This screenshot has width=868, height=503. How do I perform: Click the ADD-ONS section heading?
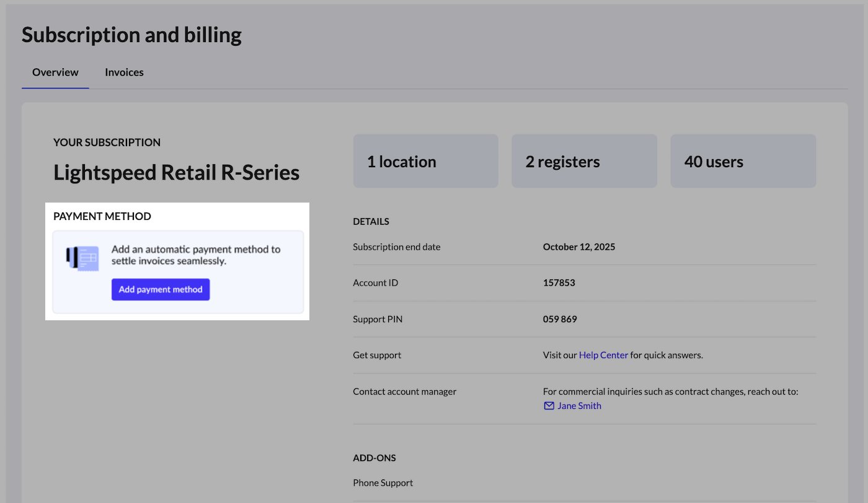(374, 458)
